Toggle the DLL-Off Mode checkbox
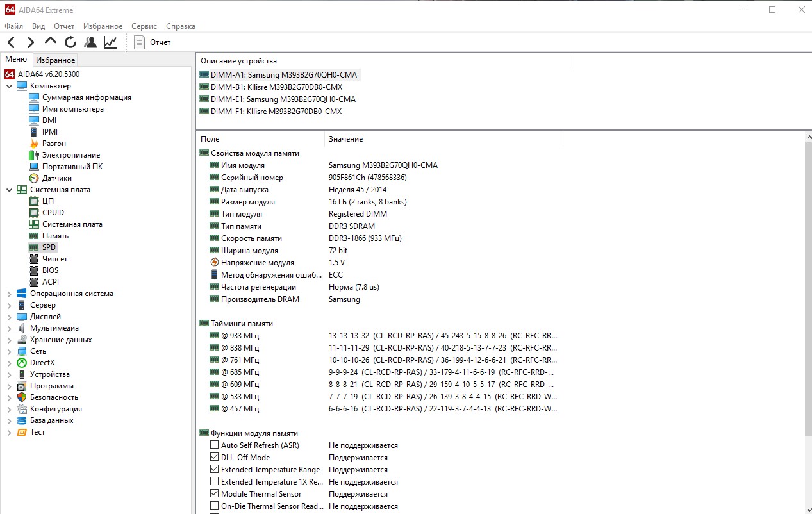The width and height of the screenshot is (812, 514). [215, 458]
